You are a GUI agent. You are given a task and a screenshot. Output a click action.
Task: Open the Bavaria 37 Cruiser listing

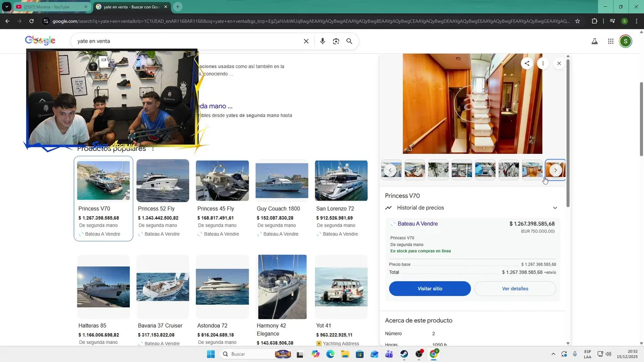163,300
